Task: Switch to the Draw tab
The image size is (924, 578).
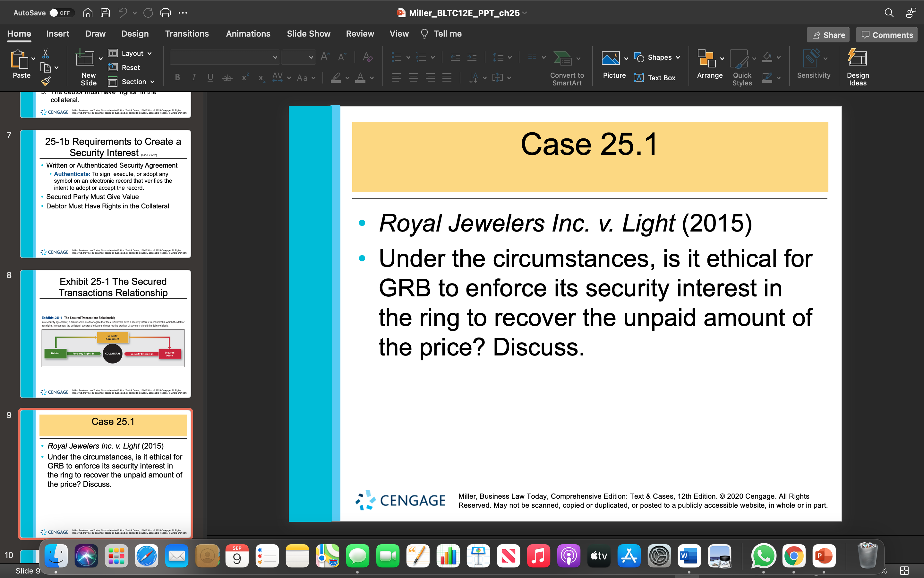Action: [96, 34]
